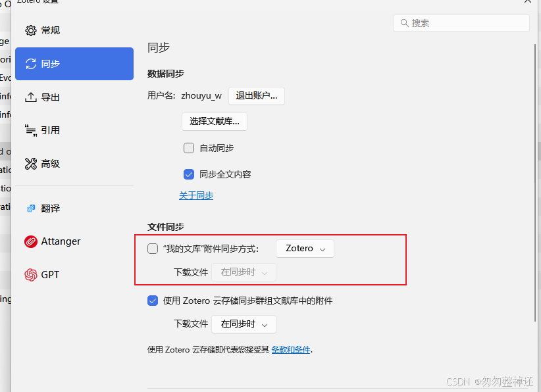Click the 文件同步 section heading
Screen dimensions: 541x392
[166, 227]
